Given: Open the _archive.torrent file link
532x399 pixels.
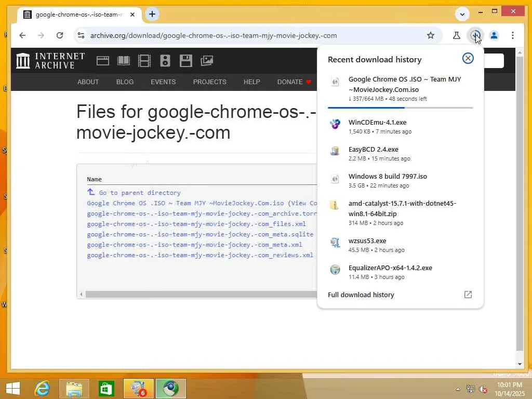Looking at the screenshot, I should click(x=202, y=214).
